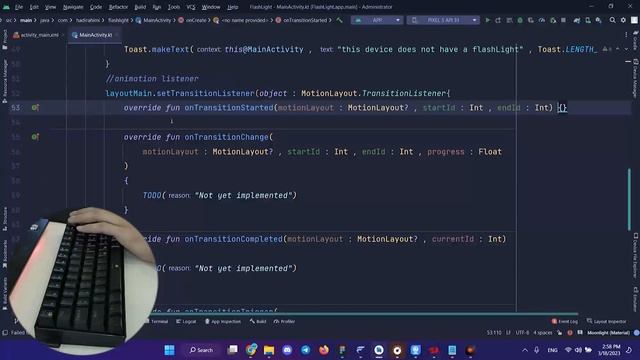This screenshot has width=640, height=360.
Task: Click the override gutter icon for onTransitionChange
Action: [35, 137]
